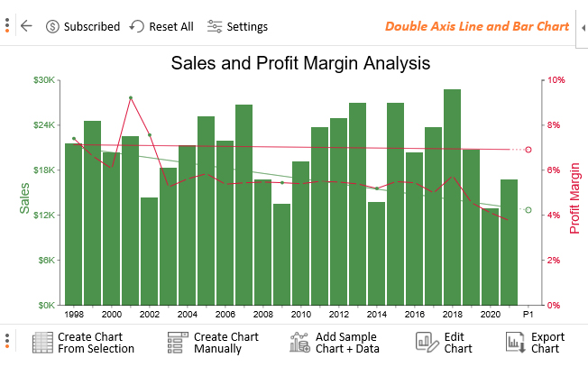Image resolution: width=588 pixels, height=367 pixels.
Task: Open the top-left three-dot menu
Action: pos(7,25)
